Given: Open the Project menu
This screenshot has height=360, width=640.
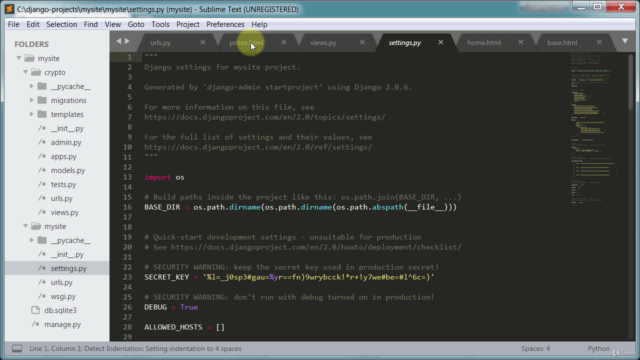Looking at the screenshot, I should pyautogui.click(x=188, y=24).
